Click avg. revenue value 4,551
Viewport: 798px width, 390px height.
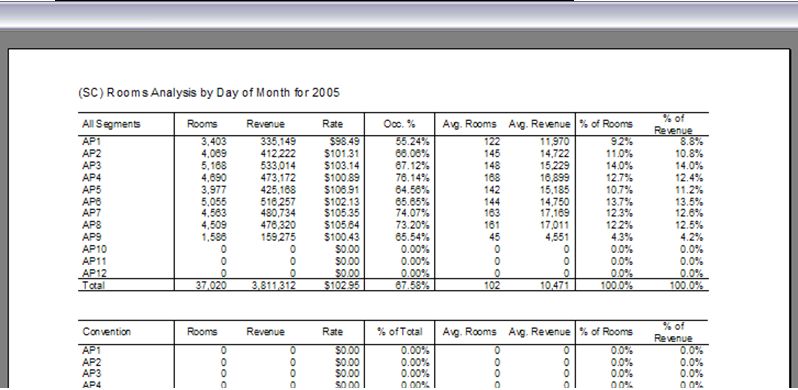click(557, 237)
